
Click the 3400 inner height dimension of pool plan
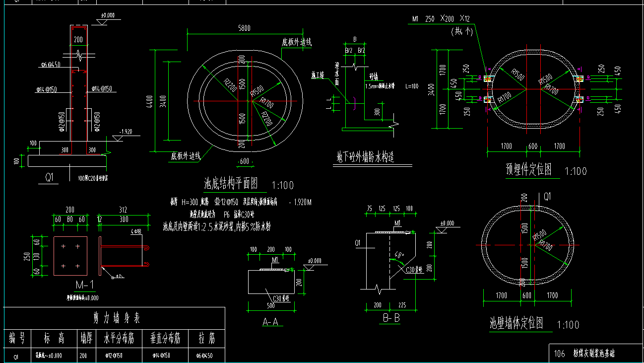[x=163, y=101]
